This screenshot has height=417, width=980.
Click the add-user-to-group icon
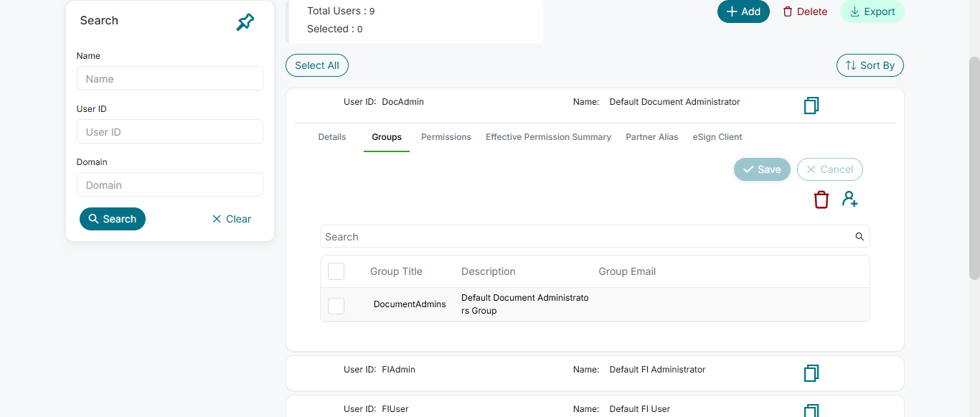(850, 200)
